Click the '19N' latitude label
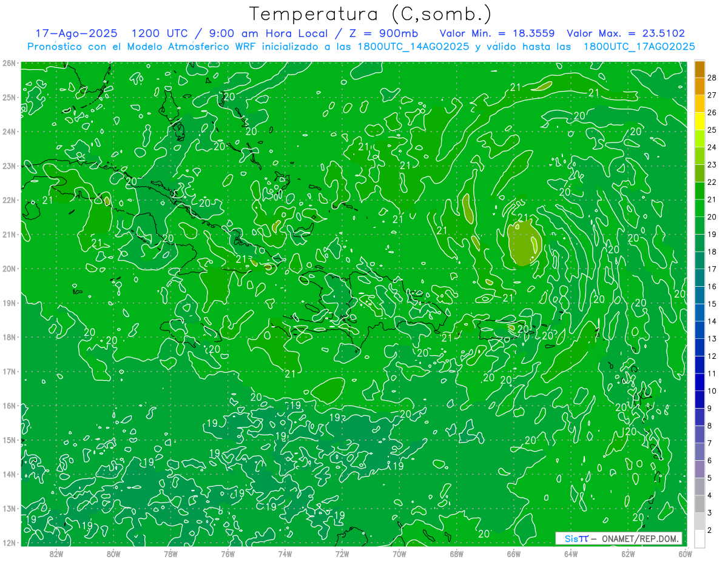The width and height of the screenshot is (728, 562). [9, 303]
